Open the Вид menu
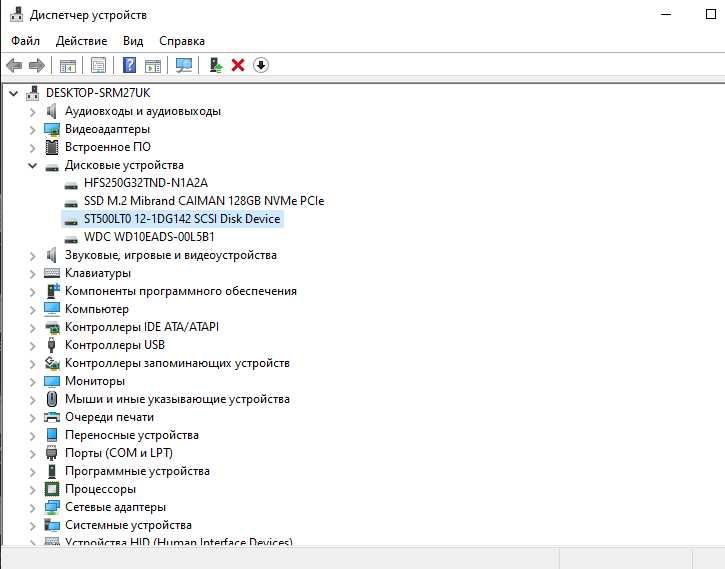This screenshot has height=569, width=725. [133, 41]
